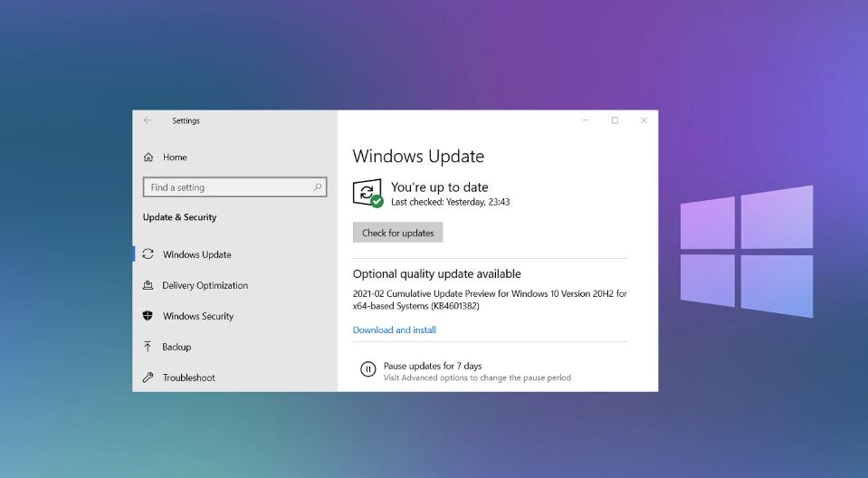This screenshot has height=478, width=868.
Task: Open Delivery Optimization settings
Action: tap(205, 285)
